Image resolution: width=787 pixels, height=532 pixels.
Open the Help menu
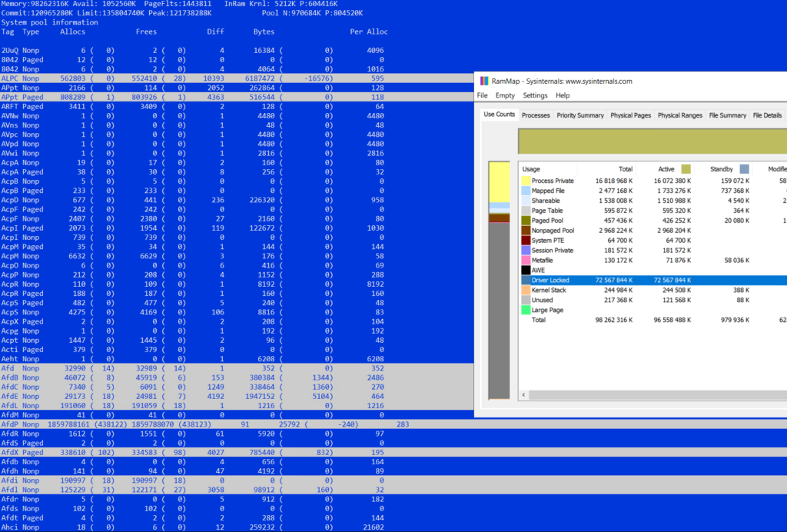(x=563, y=95)
